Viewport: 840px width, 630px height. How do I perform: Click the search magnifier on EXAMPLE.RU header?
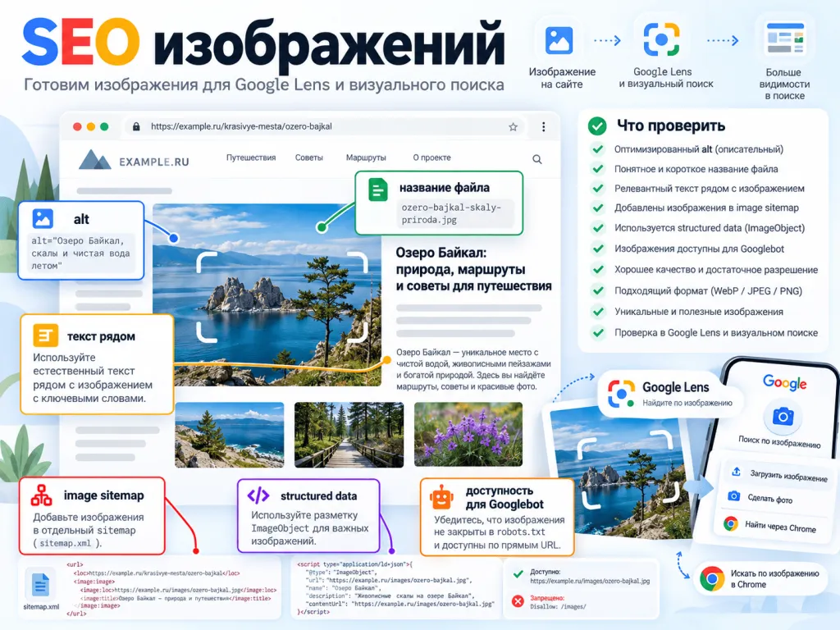536,159
